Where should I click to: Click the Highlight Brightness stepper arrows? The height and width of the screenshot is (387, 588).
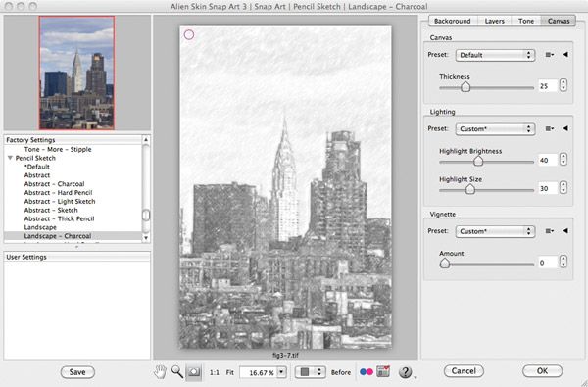563,159
